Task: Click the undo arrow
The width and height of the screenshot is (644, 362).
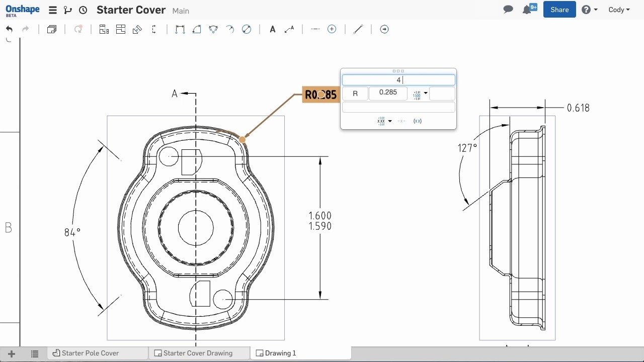Action: tap(9, 29)
